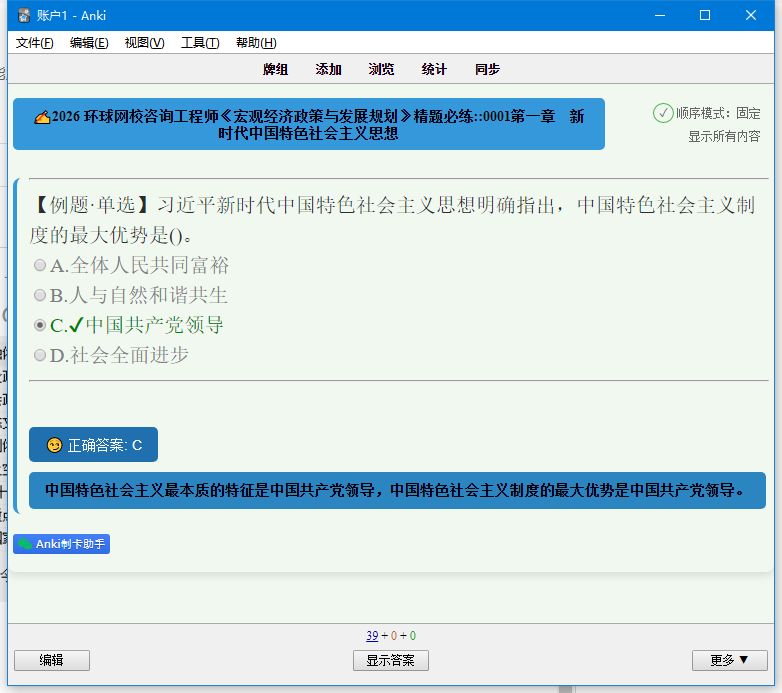Image resolution: width=782 pixels, height=693 pixels.
Task: Open the 更多 dropdown button
Action: coord(729,660)
